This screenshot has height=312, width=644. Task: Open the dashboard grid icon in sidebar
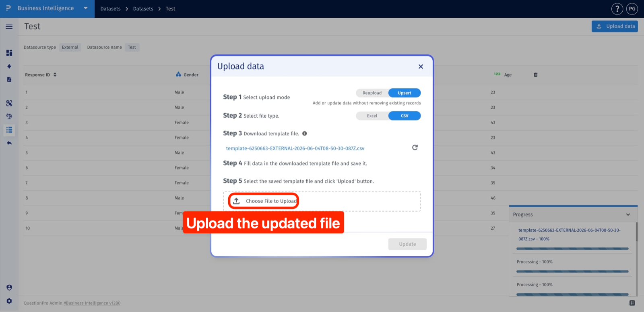[9, 53]
